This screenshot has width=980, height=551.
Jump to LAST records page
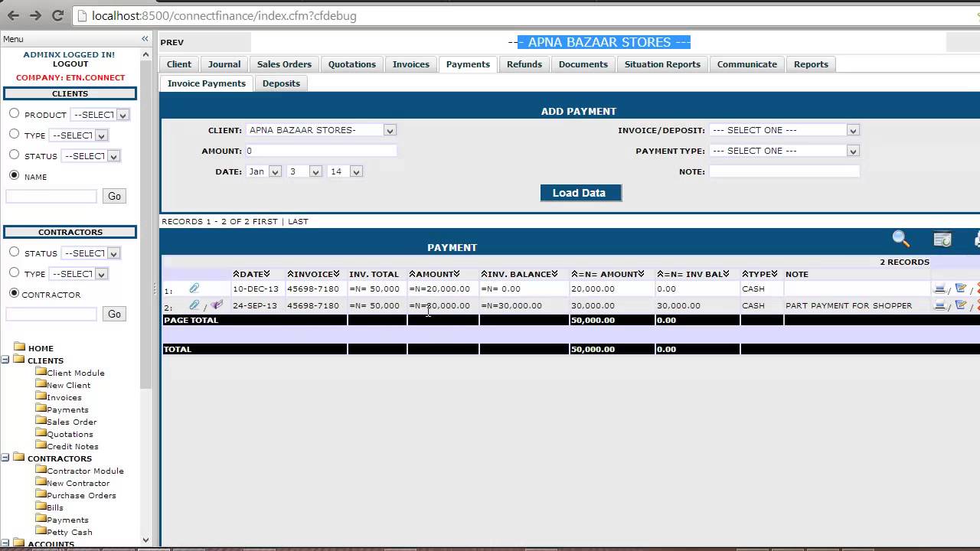coord(298,221)
